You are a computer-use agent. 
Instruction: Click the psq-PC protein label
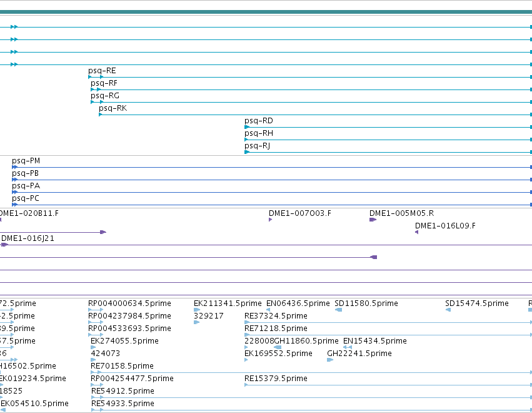[26, 199]
